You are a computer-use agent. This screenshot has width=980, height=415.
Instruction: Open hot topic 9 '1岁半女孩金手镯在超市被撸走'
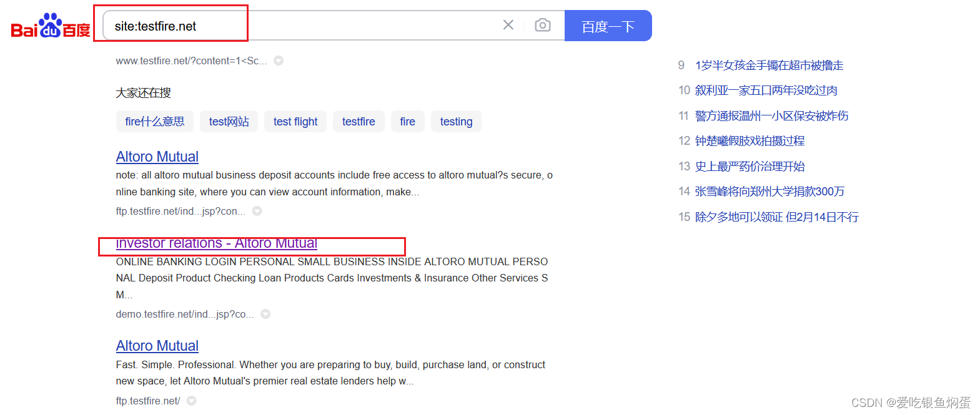coord(769,66)
